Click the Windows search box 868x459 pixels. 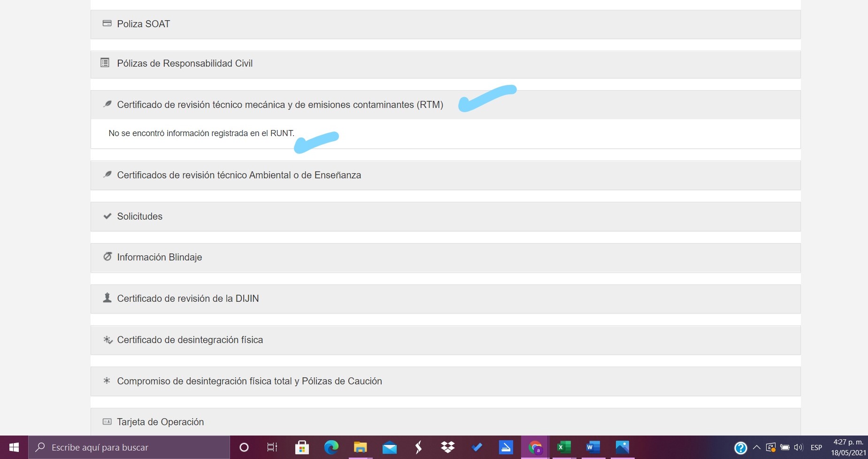click(x=129, y=447)
